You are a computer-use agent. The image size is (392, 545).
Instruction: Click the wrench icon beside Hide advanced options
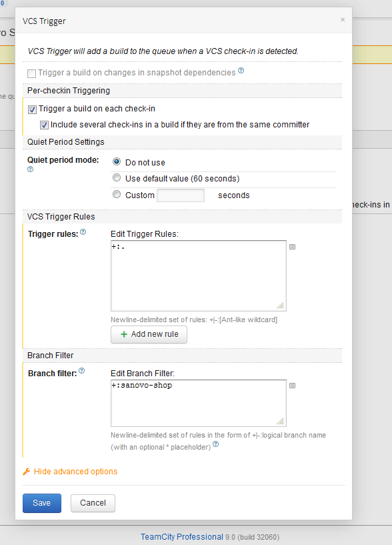[x=26, y=472]
